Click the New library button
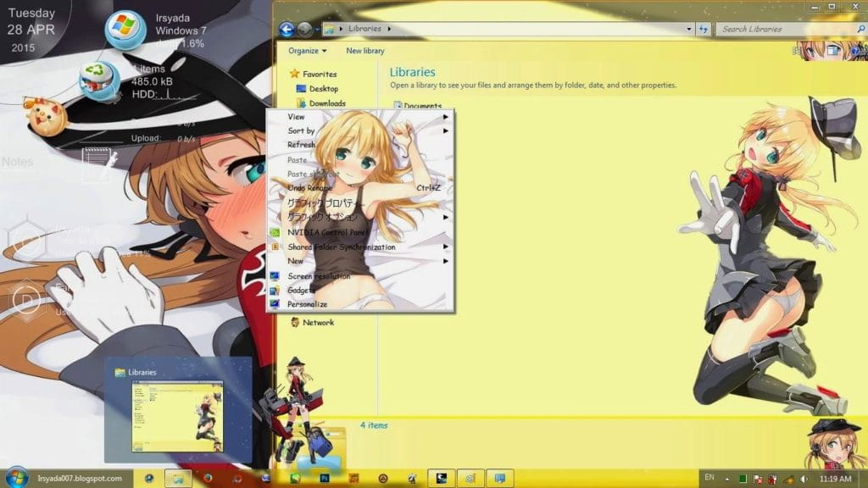Screen dimensions: 868x488 364,51
